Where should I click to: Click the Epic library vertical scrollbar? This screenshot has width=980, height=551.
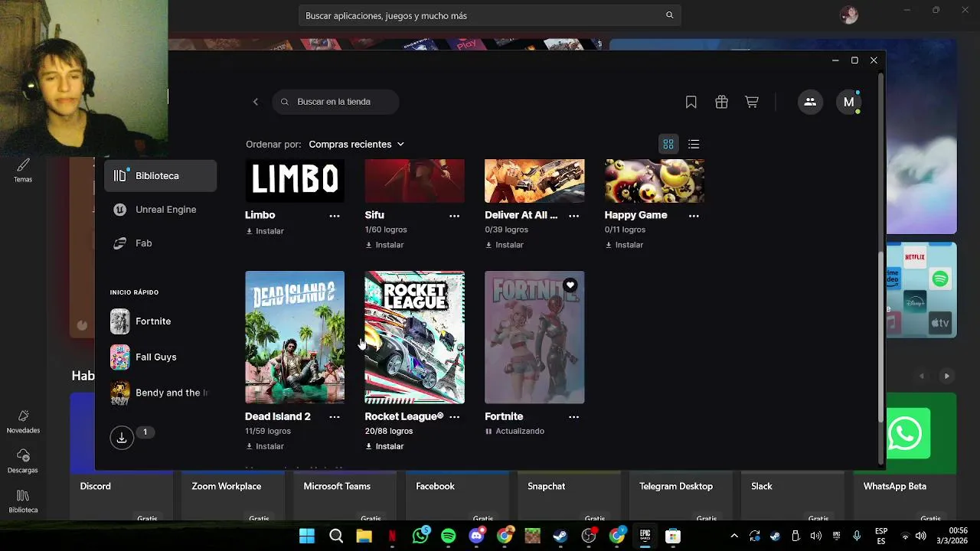coord(880,337)
